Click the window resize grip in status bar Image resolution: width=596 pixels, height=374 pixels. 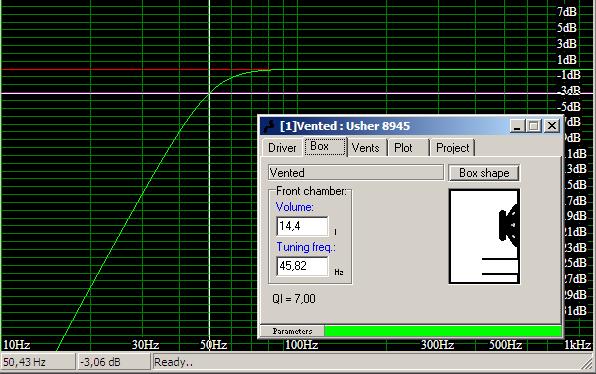[588, 364]
